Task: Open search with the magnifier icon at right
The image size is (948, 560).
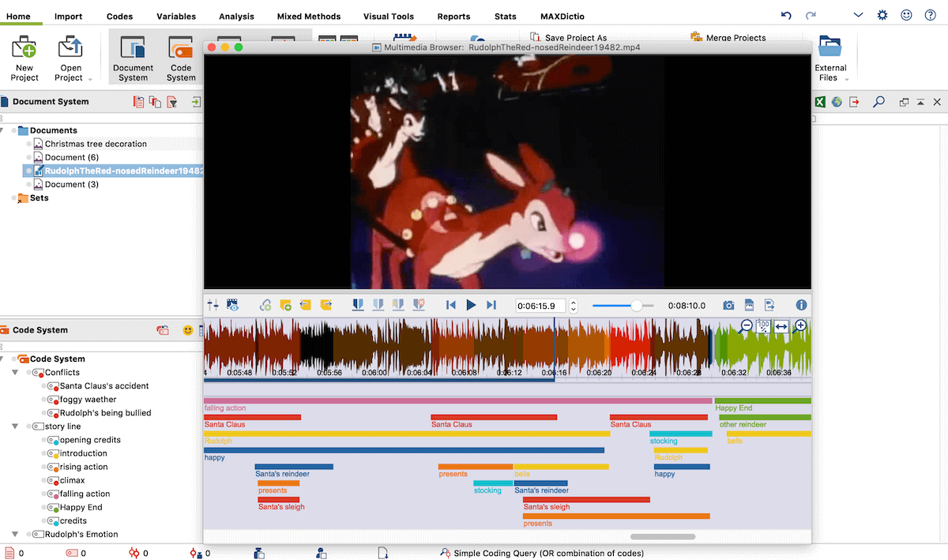Action: click(878, 102)
